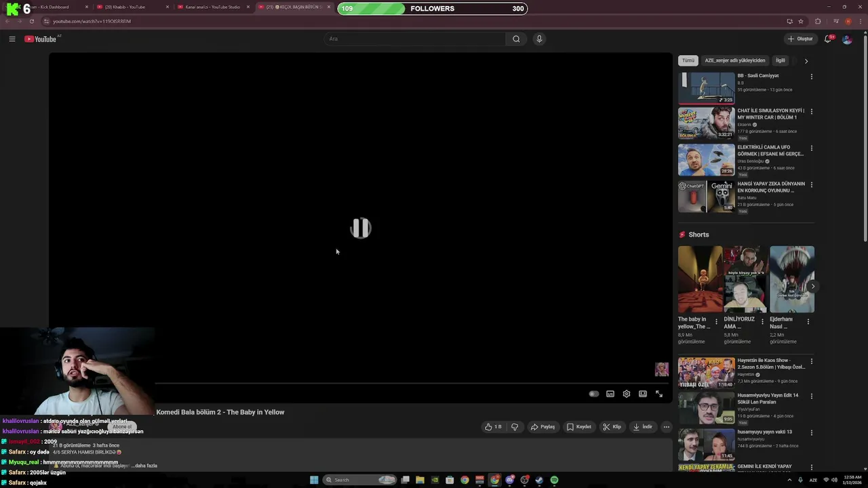Open Microsoft Store from the taskbar
This screenshot has height=488, width=868.
450,480
